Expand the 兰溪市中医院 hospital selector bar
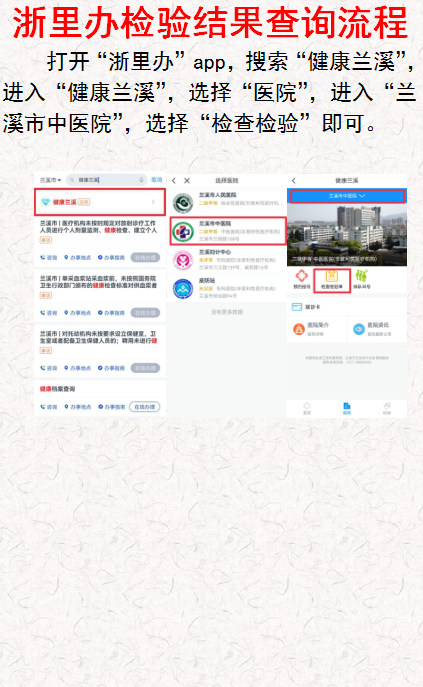The height and width of the screenshot is (687, 423). coord(347,196)
